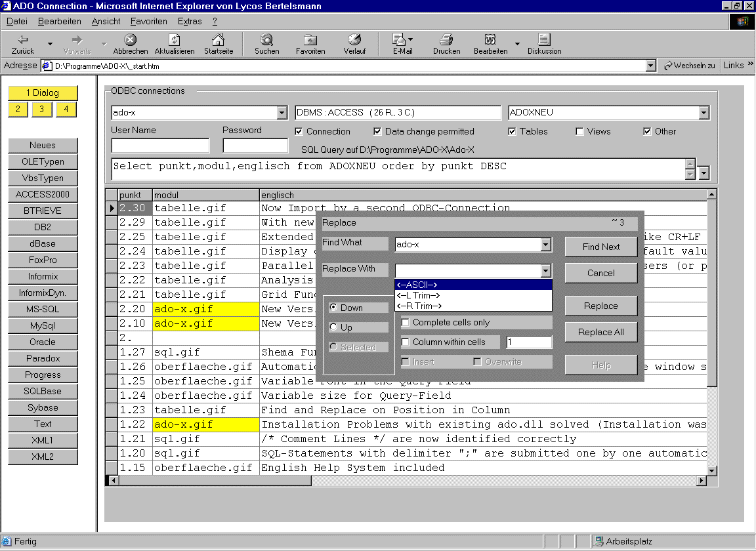The width and height of the screenshot is (756, 551).
Task: Click the ACCESS2000 sidebar button
Action: [43, 194]
